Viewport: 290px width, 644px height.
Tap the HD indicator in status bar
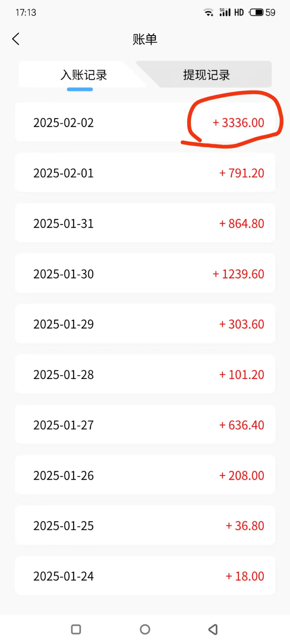coord(239,12)
